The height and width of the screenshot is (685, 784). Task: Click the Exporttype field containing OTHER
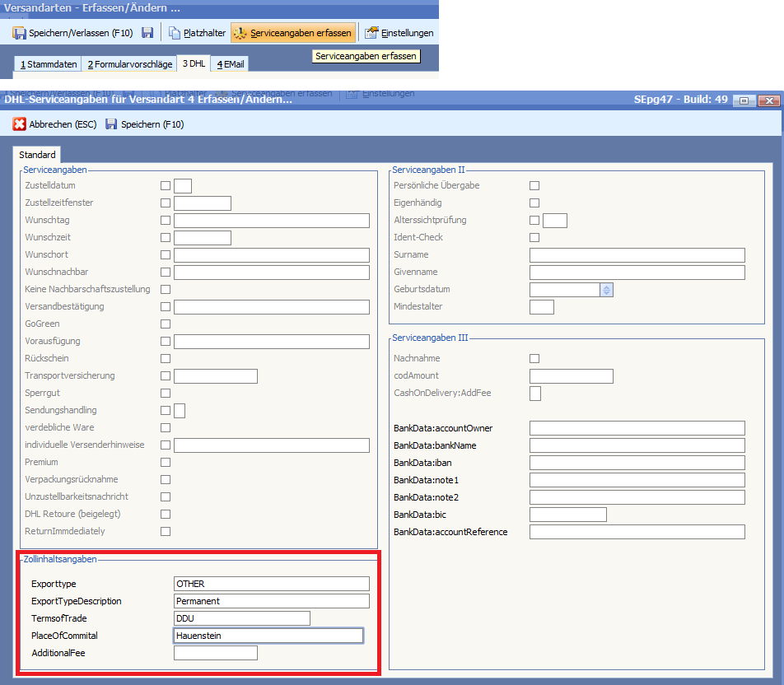[271, 584]
